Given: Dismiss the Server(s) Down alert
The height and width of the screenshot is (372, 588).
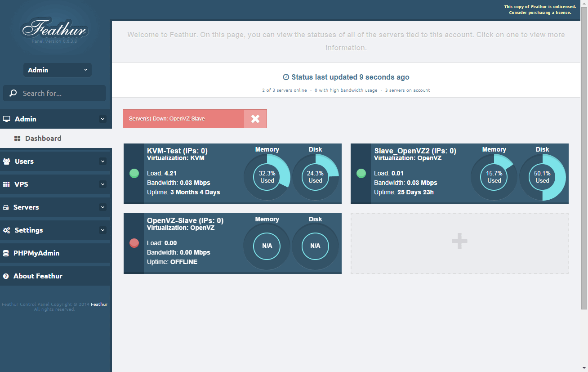Looking at the screenshot, I should click(255, 118).
